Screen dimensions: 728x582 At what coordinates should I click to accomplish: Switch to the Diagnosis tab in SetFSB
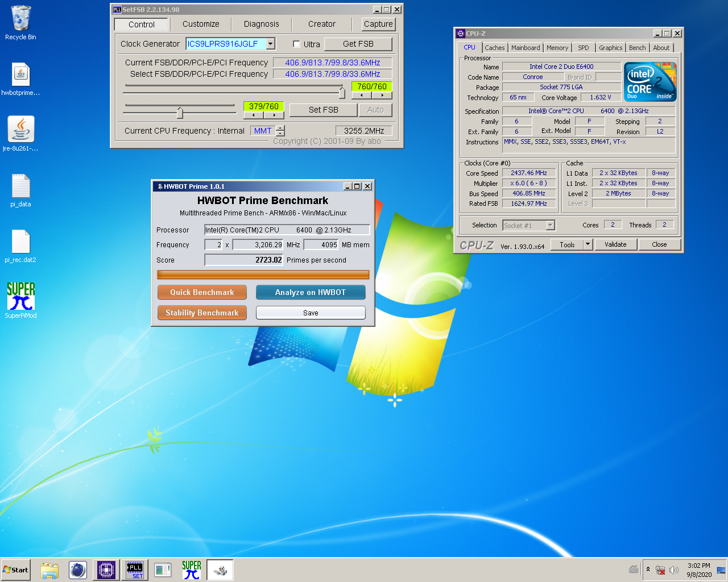(261, 24)
